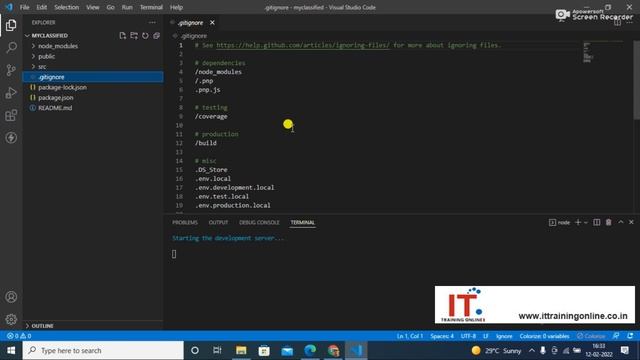This screenshot has height=360, width=640.
Task: Select the TERMINAL panel tab
Action: point(302,222)
